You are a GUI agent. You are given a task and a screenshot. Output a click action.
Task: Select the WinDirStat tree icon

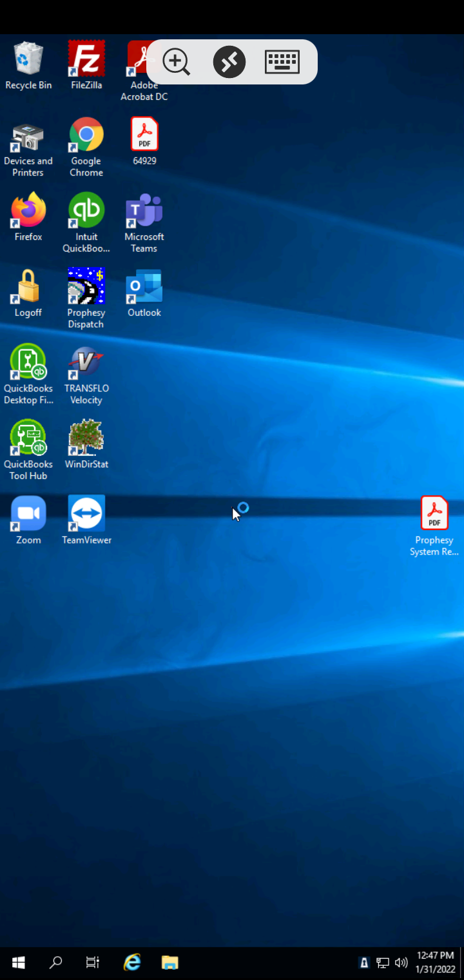[86, 445]
